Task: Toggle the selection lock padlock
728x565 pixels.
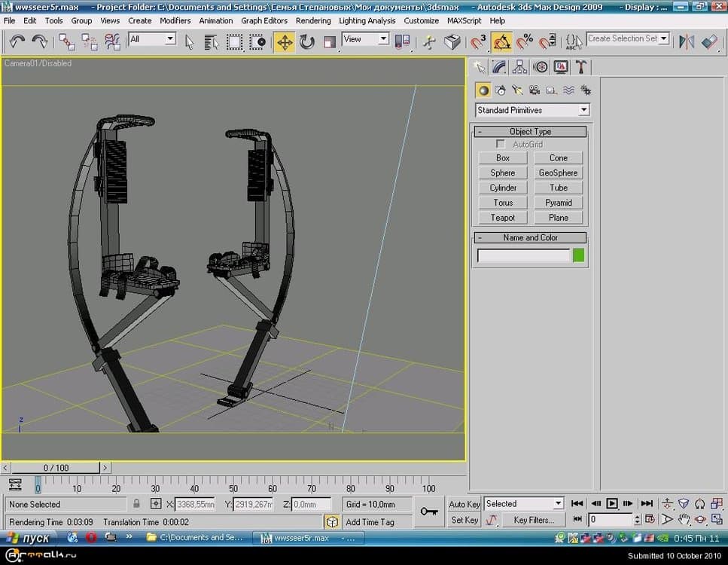Action: coord(136,504)
